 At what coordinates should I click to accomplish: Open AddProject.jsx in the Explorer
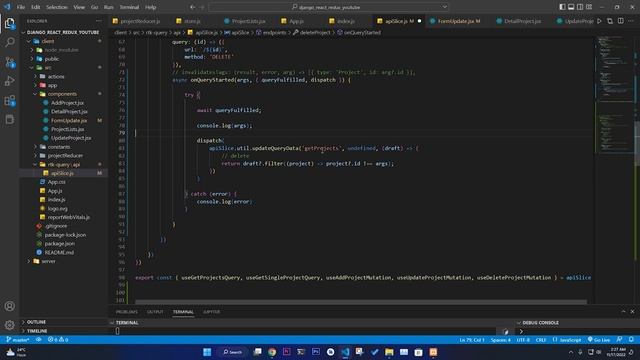click(67, 103)
